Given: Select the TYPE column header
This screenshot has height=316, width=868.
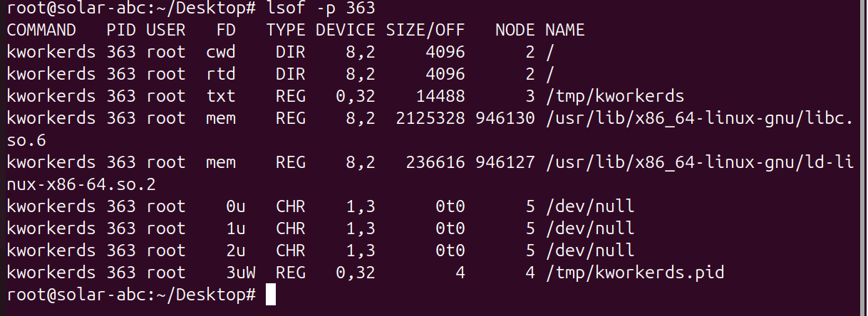Looking at the screenshot, I should [286, 31].
